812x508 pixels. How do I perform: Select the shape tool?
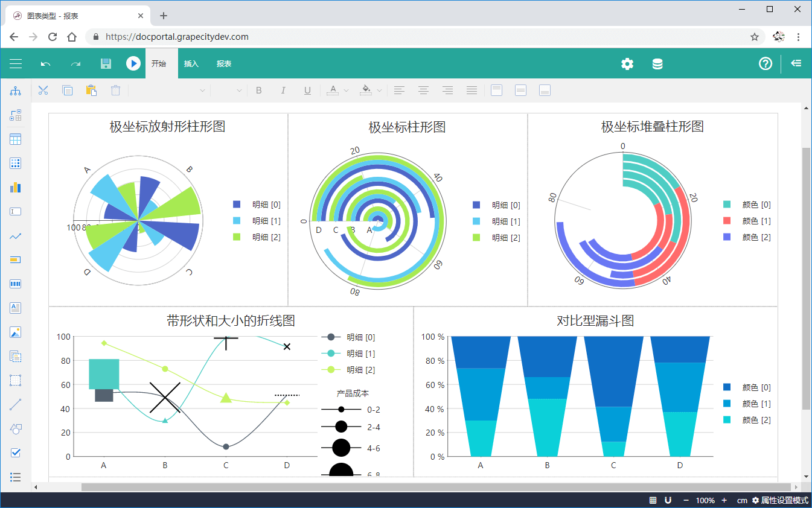pyautogui.click(x=16, y=429)
